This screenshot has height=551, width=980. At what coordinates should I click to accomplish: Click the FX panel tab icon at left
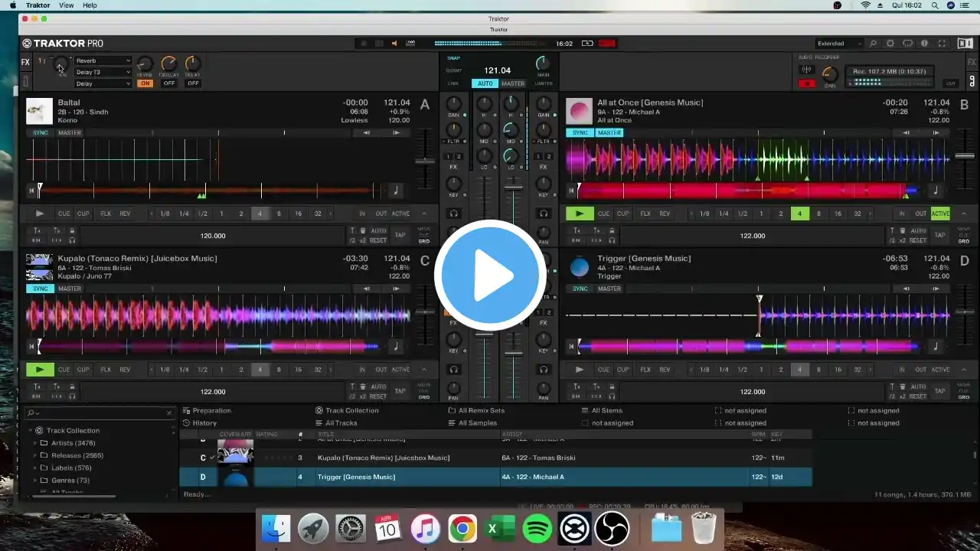(x=25, y=62)
